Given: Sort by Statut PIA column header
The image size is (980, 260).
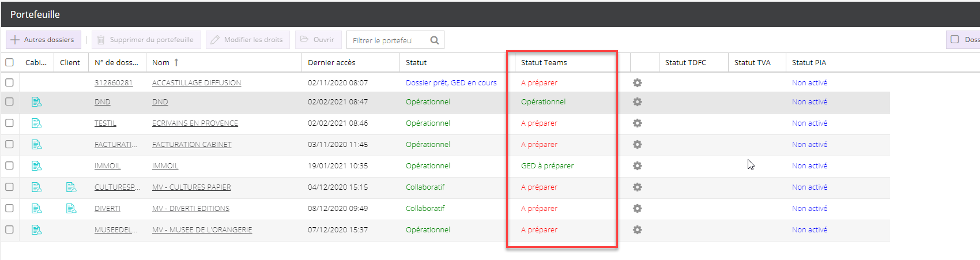Looking at the screenshot, I should pos(809,62).
